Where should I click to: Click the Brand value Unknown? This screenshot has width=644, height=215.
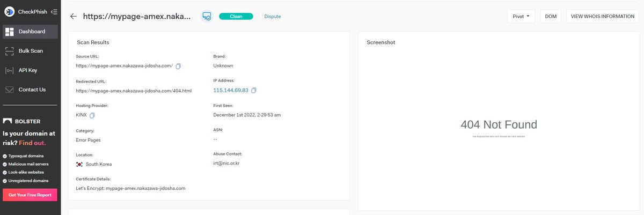223,66
